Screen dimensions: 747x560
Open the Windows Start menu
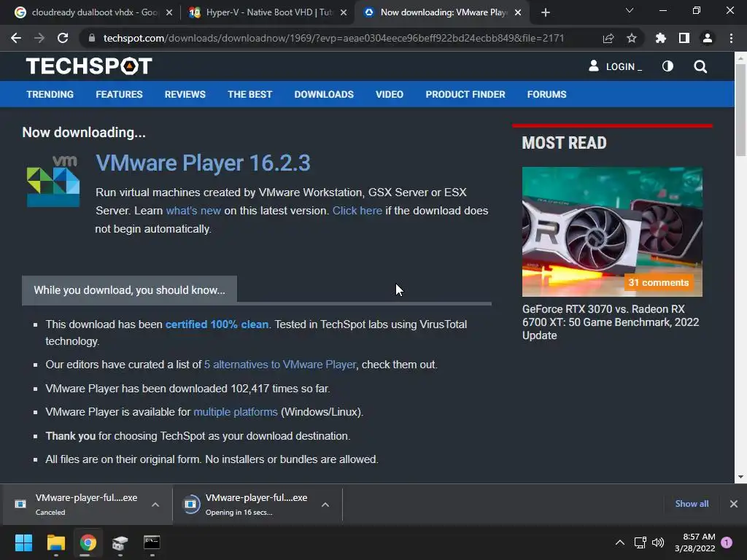pos(23,542)
